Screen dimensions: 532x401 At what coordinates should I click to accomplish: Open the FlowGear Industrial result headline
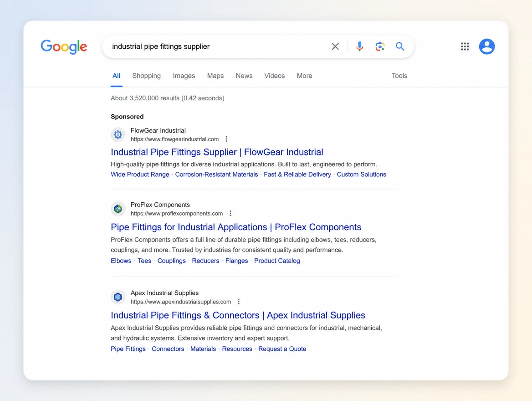tap(217, 152)
